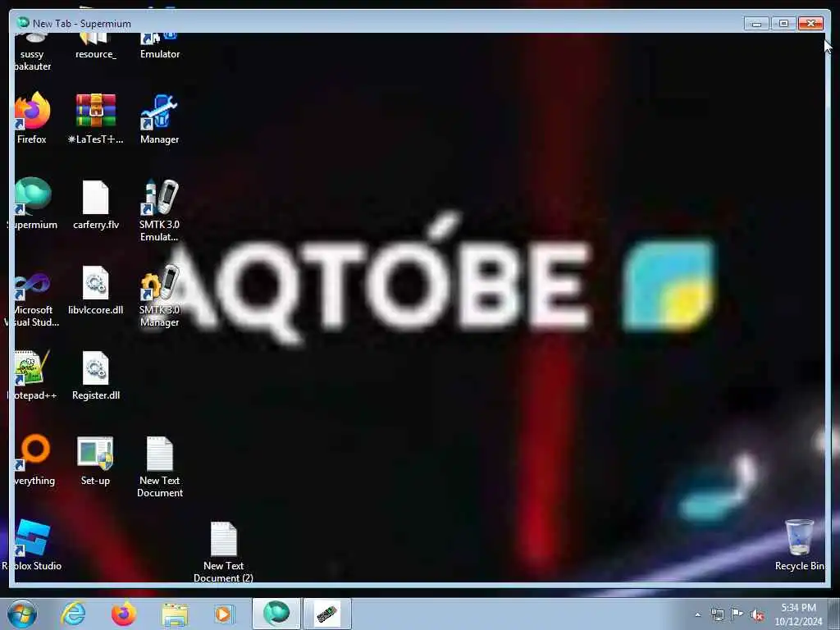Open the network tray icon
The height and width of the screenshot is (630, 840).
[x=717, y=614]
